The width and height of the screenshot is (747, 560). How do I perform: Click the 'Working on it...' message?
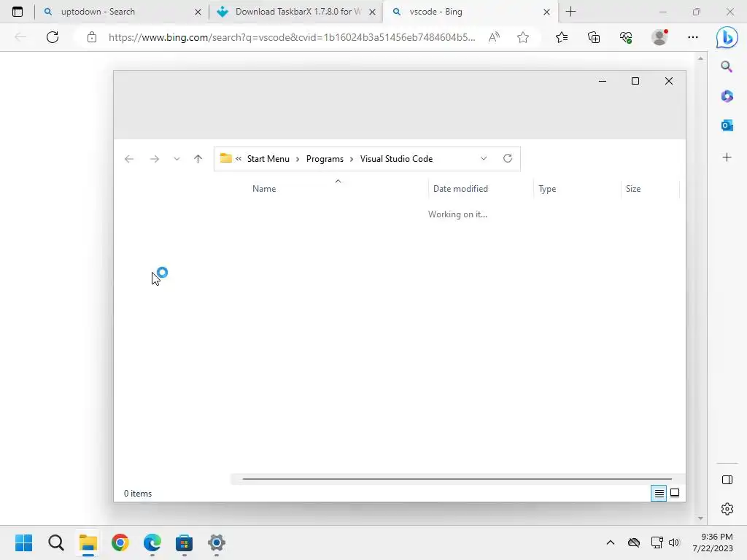pyautogui.click(x=457, y=214)
